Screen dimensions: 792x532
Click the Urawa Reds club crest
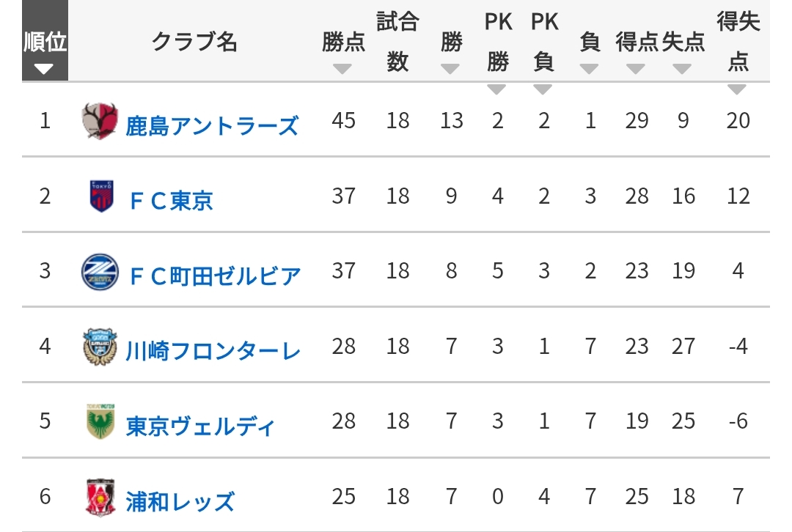pyautogui.click(x=100, y=497)
